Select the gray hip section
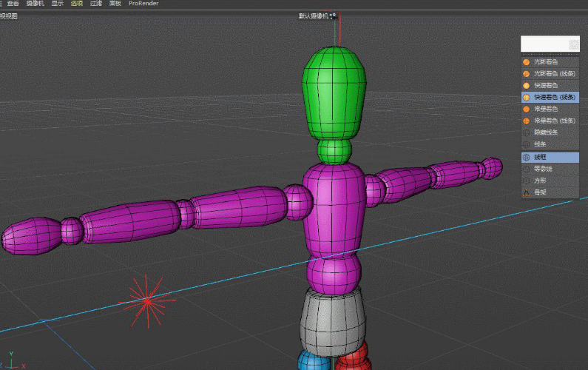The width and height of the screenshot is (588, 370). tap(332, 322)
